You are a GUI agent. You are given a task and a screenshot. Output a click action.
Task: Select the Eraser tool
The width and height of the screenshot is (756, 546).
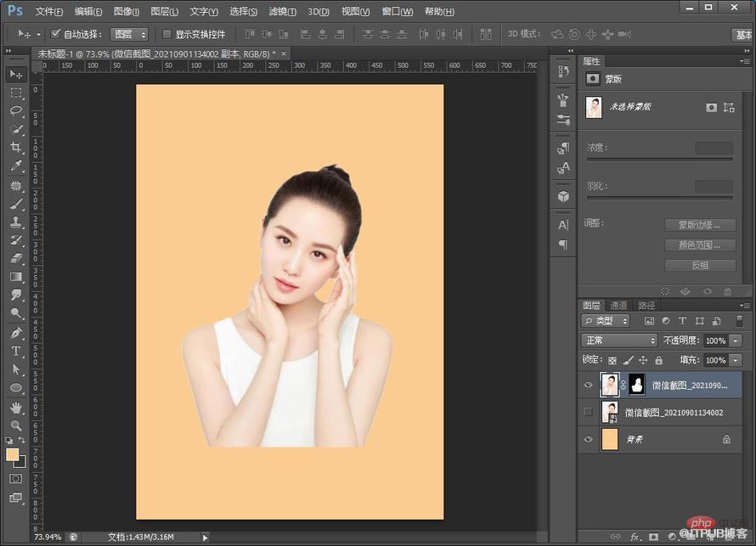[16, 258]
